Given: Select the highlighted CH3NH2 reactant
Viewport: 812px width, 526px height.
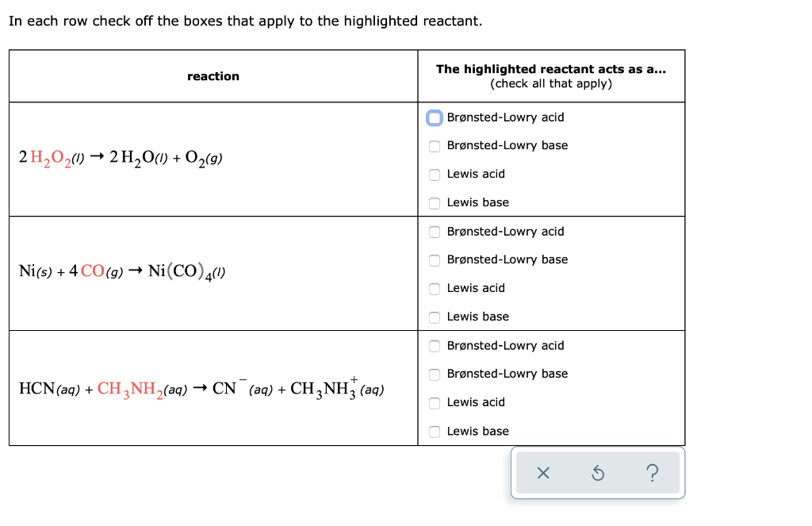Looking at the screenshot, I should coord(132,387).
